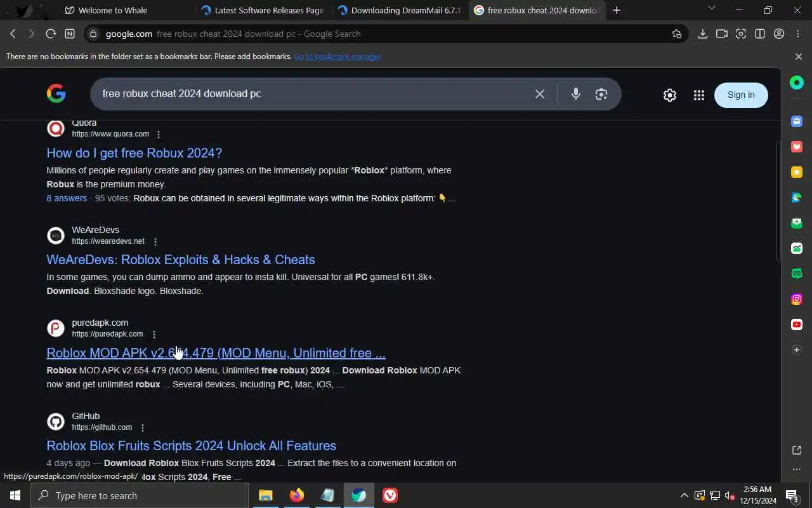Sign in to Google account
Screen dimensions: 812x508
tap(741, 95)
